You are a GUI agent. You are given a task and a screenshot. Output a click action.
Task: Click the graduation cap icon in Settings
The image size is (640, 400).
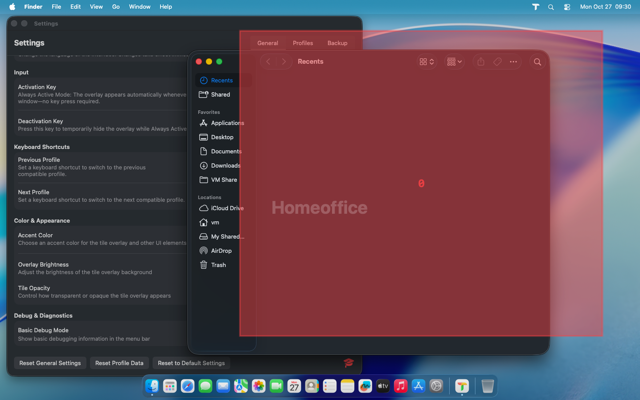(x=349, y=363)
